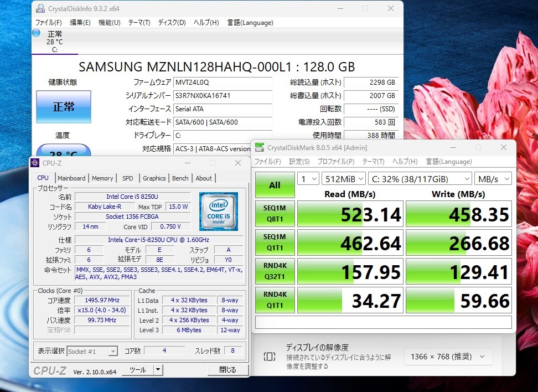This screenshot has width=538, height=392.
Task: Select the C: drive status circle in CrystalDiskInfo
Action: tap(36, 33)
